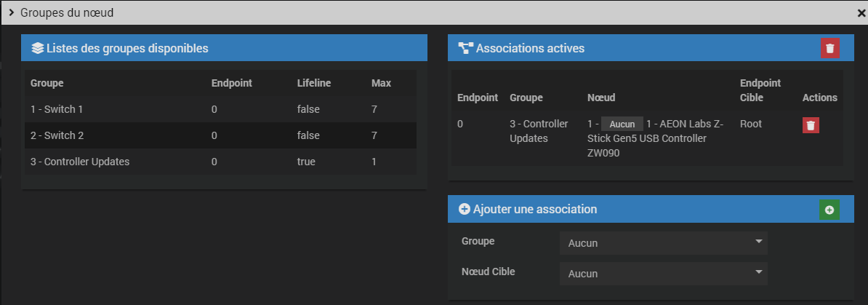Click the Groupe column header in groups list
Image resolution: width=868 pixels, height=305 pixels.
pyautogui.click(x=47, y=83)
